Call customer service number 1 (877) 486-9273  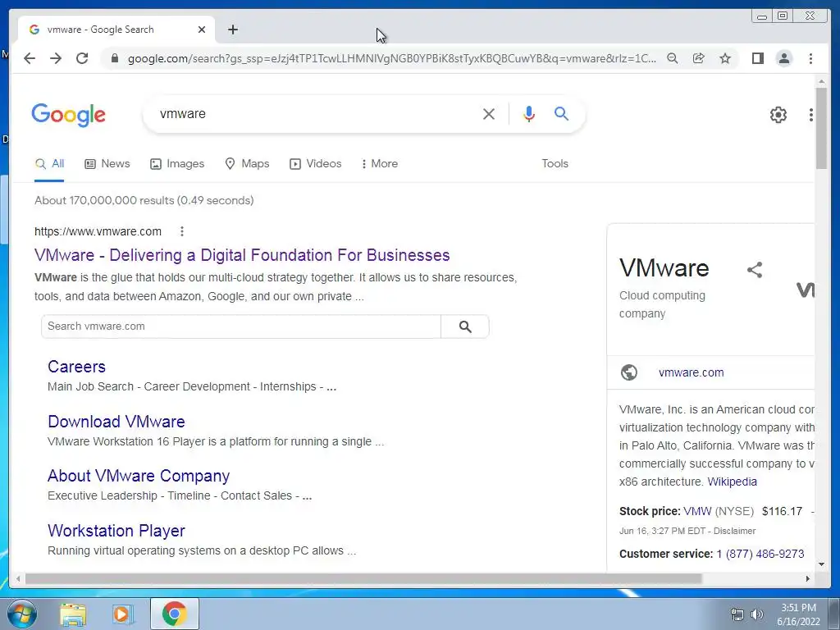(x=760, y=554)
